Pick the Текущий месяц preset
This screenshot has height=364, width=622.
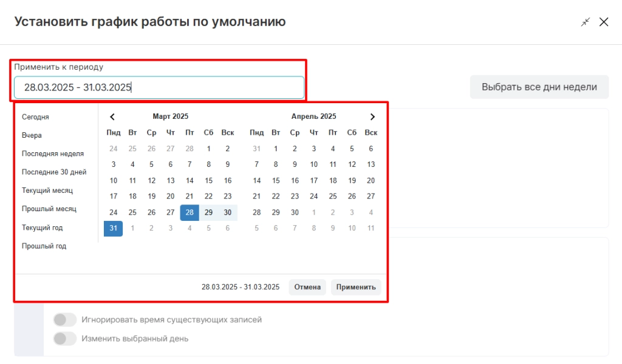pyautogui.click(x=47, y=190)
